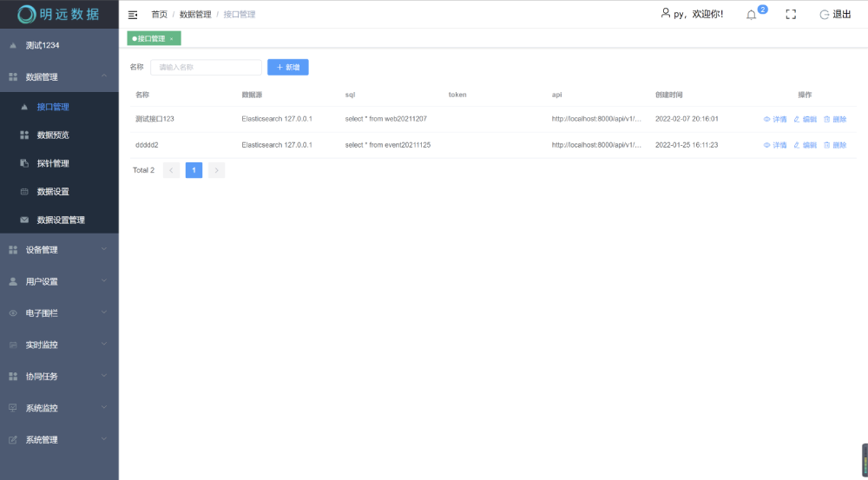This screenshot has height=480, width=868.
Task: Open 数据预览 in the sidebar
Action: [x=59, y=135]
